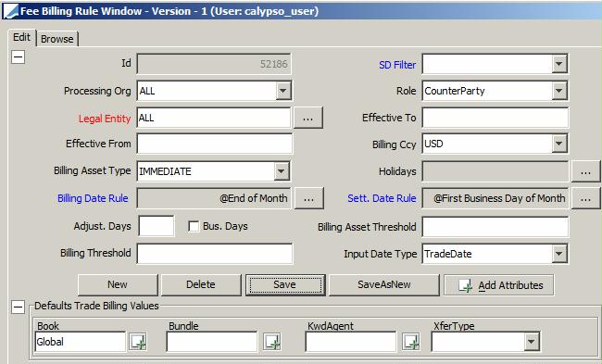Focus the Billing Threshold field
The width and height of the screenshot is (602, 364).
point(215,254)
